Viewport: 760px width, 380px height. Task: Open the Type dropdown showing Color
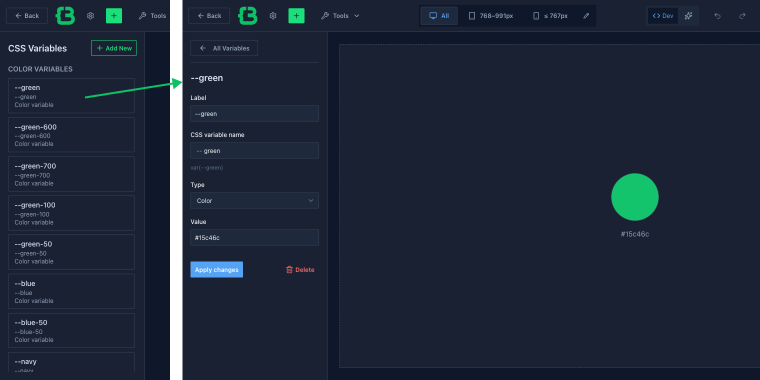(x=254, y=200)
